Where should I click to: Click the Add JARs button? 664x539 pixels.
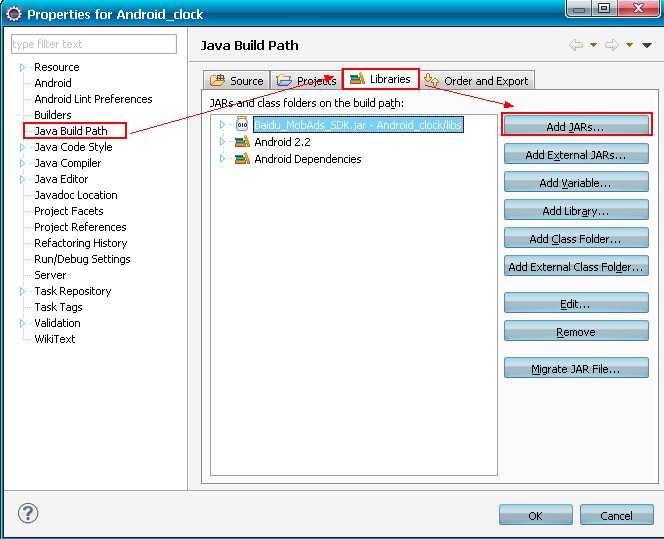[576, 125]
